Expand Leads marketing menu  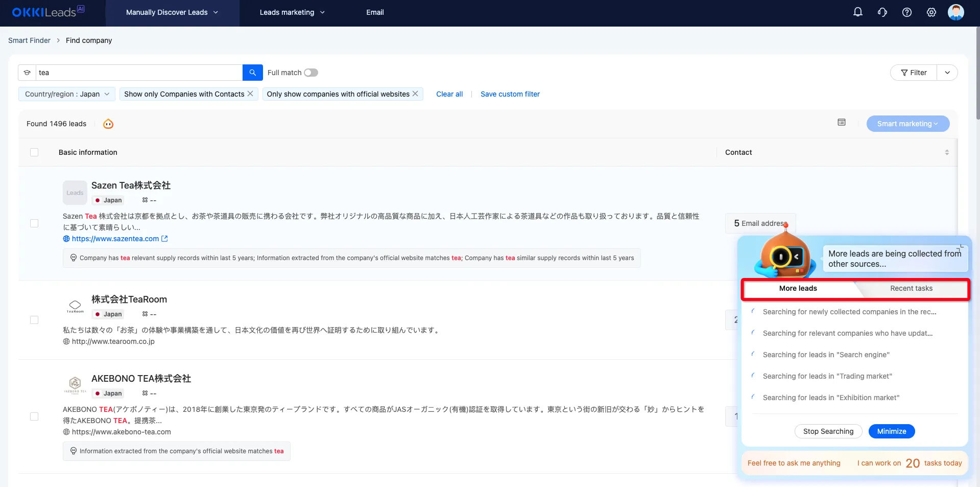(x=292, y=12)
